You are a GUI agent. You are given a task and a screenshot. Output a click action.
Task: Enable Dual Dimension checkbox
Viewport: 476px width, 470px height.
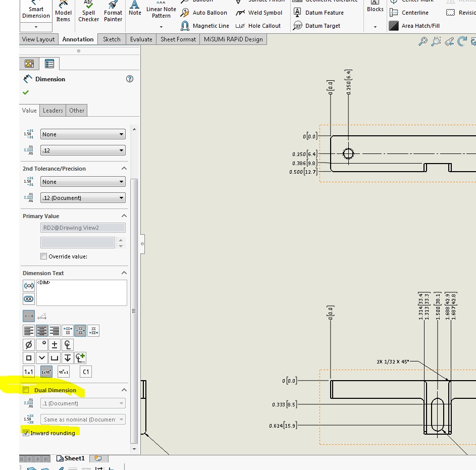pos(26,390)
